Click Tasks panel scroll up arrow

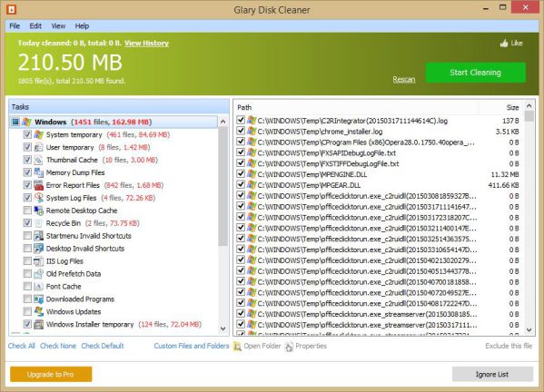(x=223, y=122)
